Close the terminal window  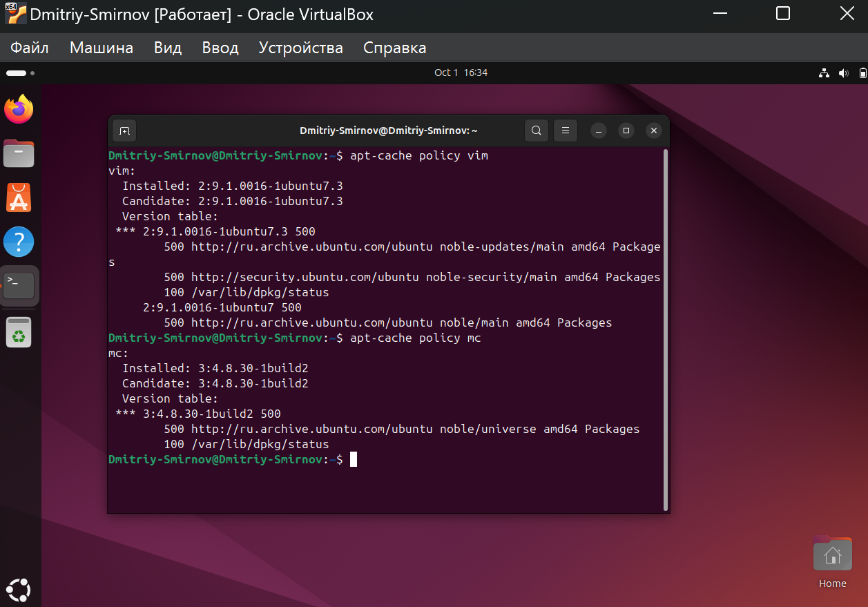(654, 130)
